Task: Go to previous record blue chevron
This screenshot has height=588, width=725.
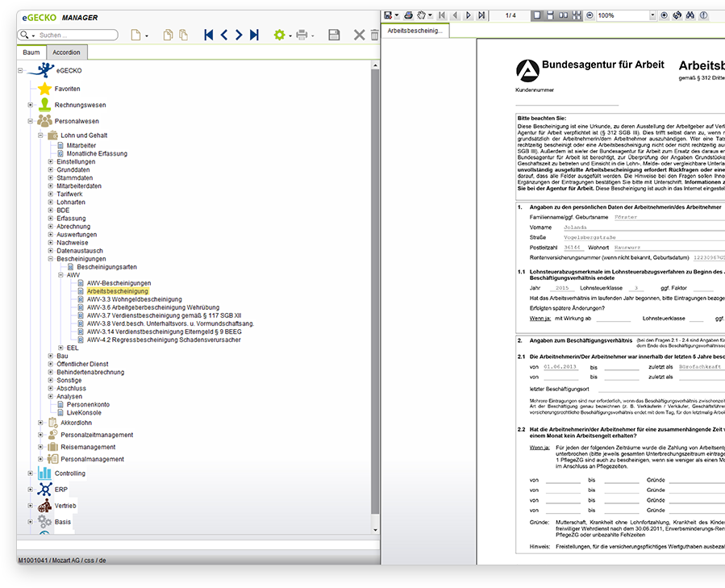Action: (x=223, y=35)
